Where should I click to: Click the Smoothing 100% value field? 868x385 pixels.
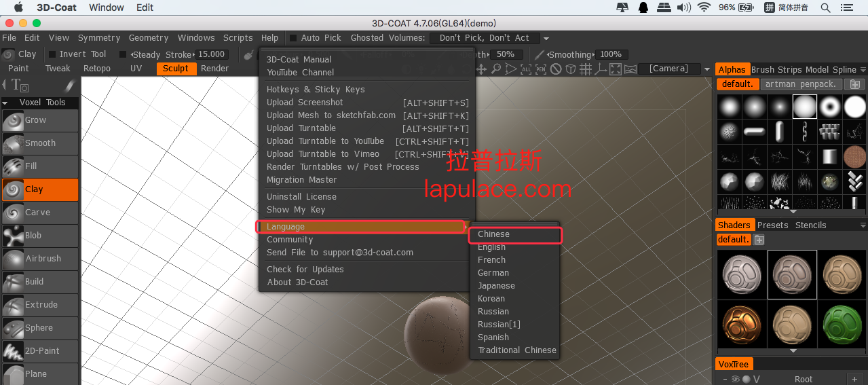611,54
